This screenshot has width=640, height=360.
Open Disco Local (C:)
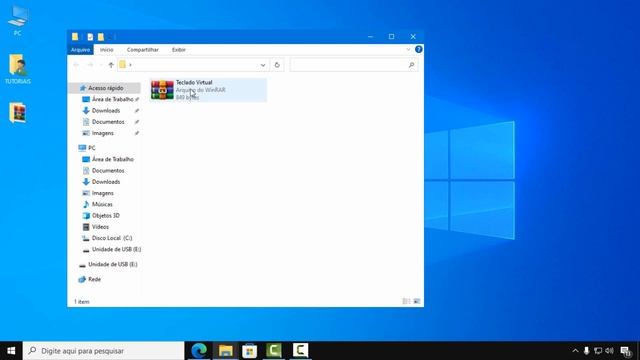(x=112, y=238)
